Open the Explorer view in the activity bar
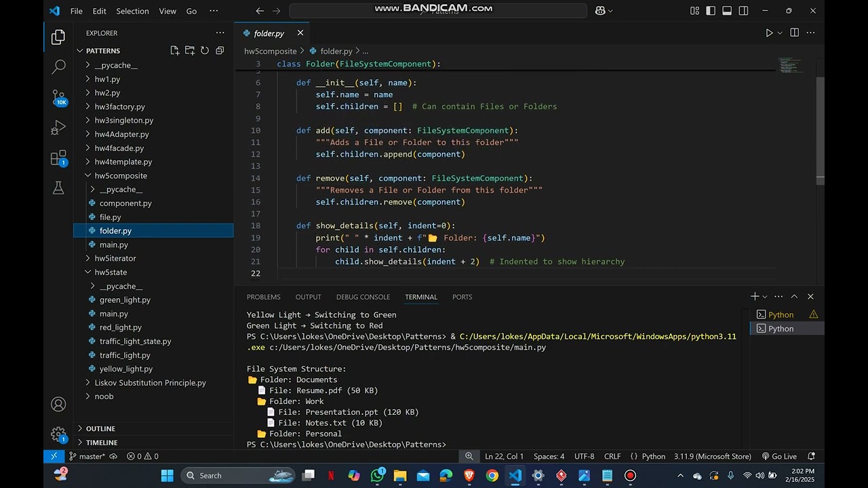 [58, 37]
